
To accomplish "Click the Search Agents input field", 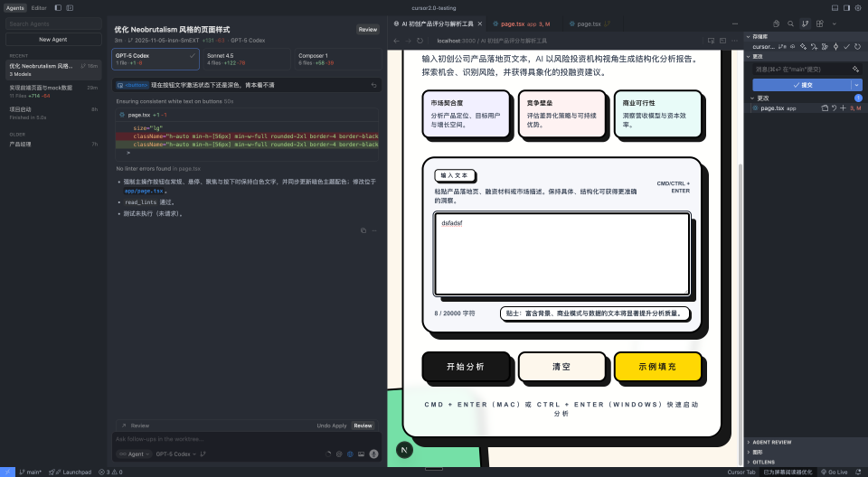I will pos(52,24).
